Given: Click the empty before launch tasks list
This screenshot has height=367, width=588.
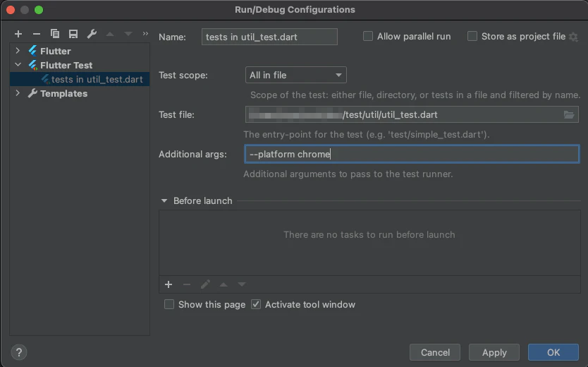Looking at the screenshot, I should 369,243.
